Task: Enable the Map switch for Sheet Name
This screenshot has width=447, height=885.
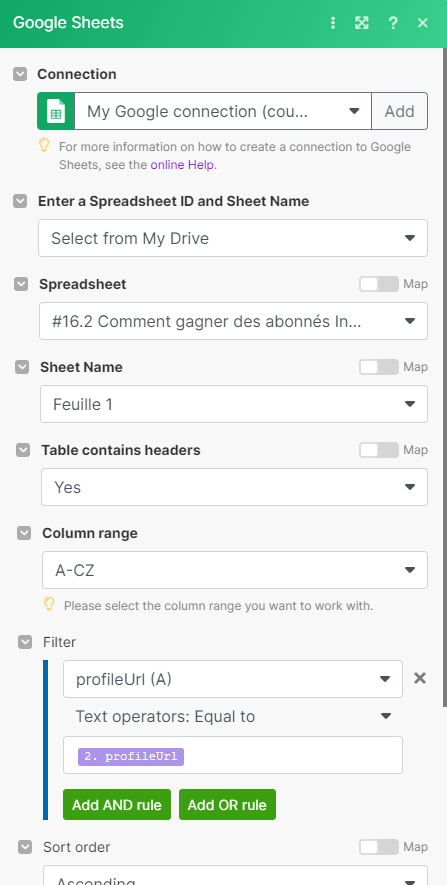Action: [x=379, y=367]
